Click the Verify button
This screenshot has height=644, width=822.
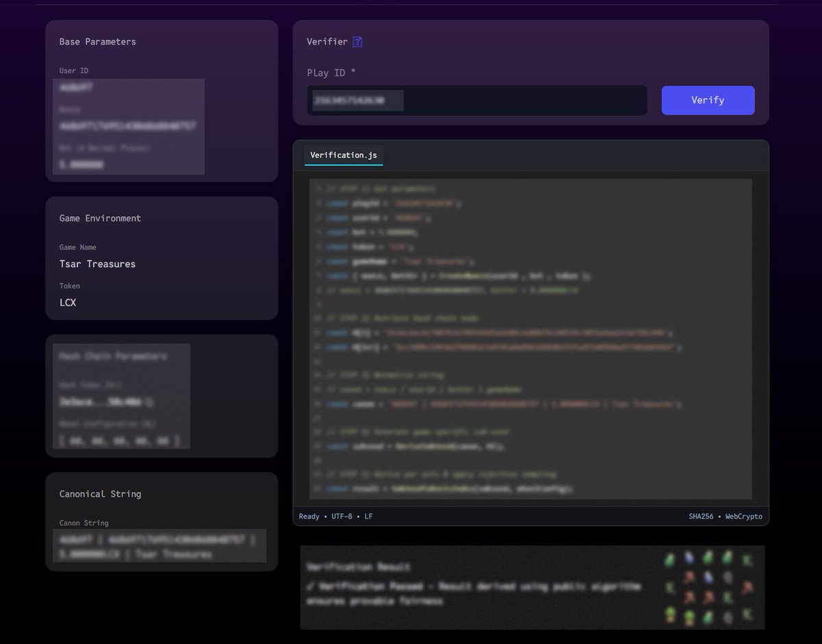click(x=708, y=100)
